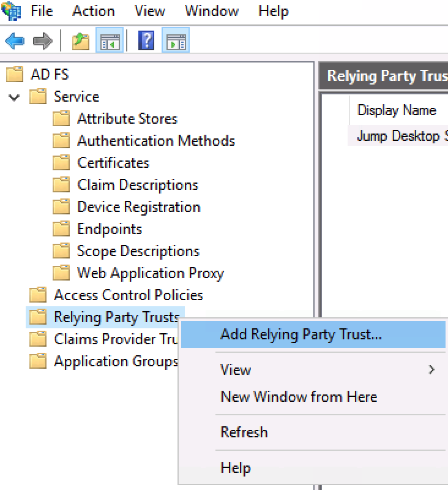Select Attribute Stores in the tree
448x490 pixels.
(127, 119)
